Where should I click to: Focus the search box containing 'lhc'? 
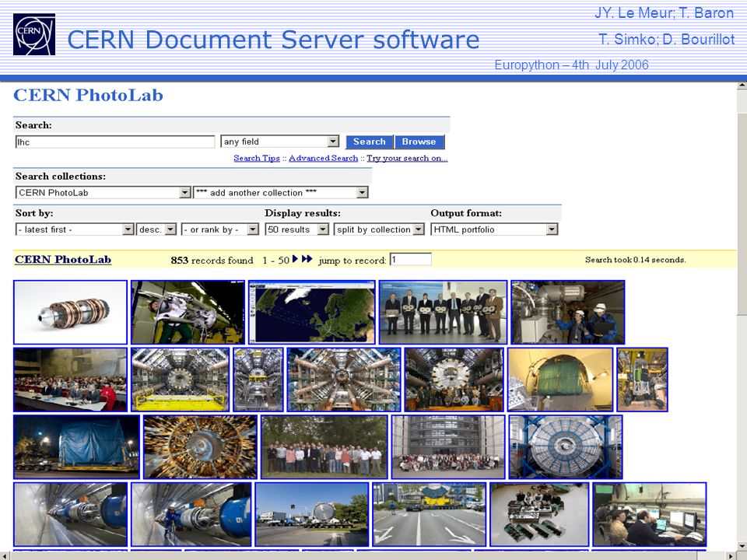(x=115, y=142)
